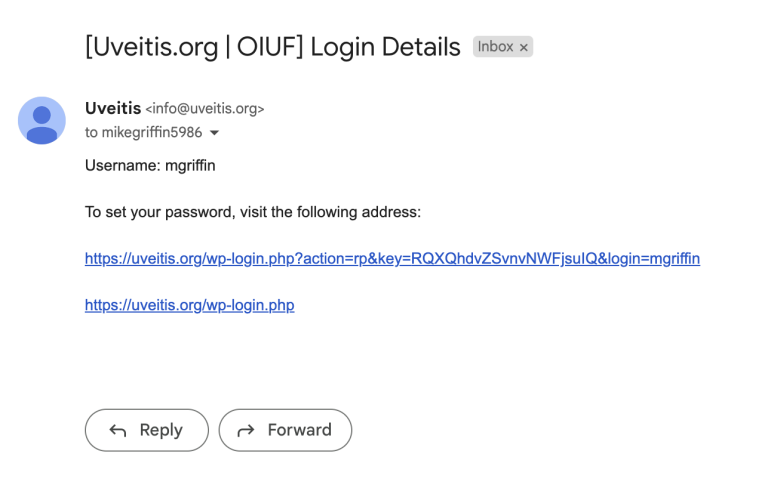
Task: Expand recipient details next to mikegriffin5986
Action: pos(214,133)
